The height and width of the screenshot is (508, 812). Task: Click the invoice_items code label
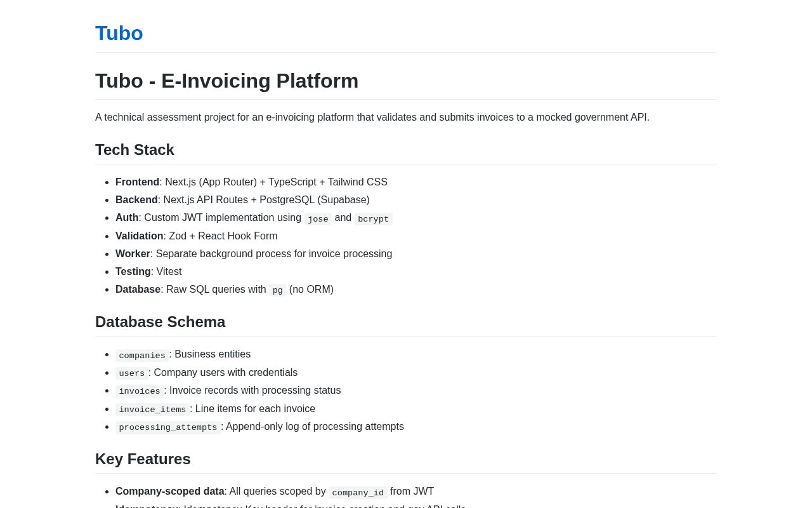(152, 410)
